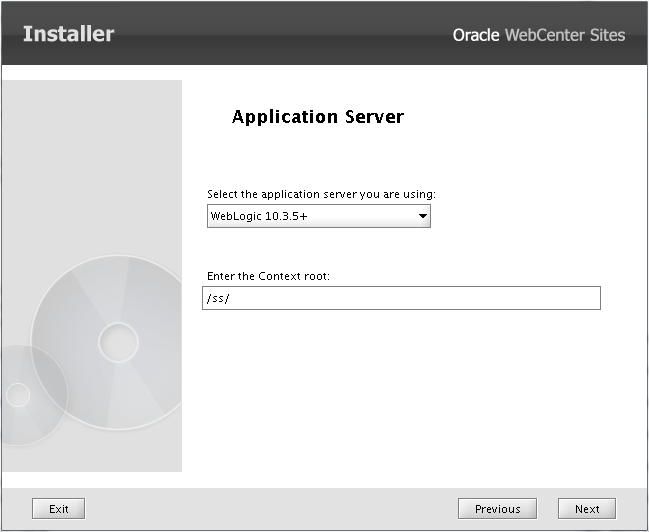Click the 'Select the application server you are using:' label
The image size is (649, 532).
(x=321, y=194)
